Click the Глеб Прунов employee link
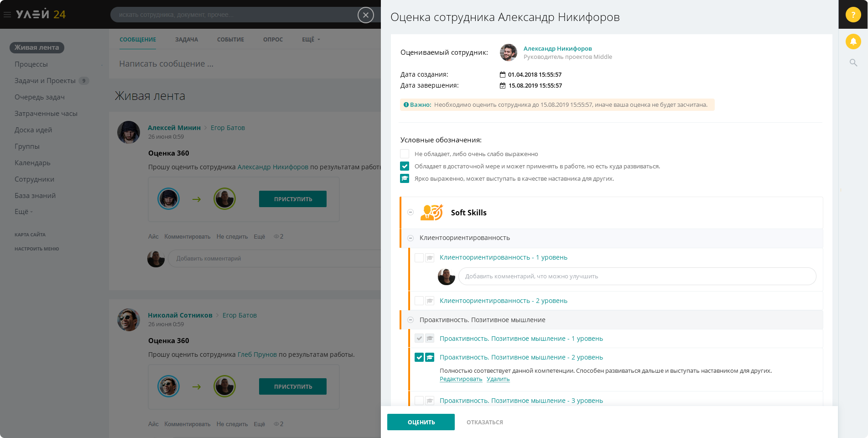 257,355
